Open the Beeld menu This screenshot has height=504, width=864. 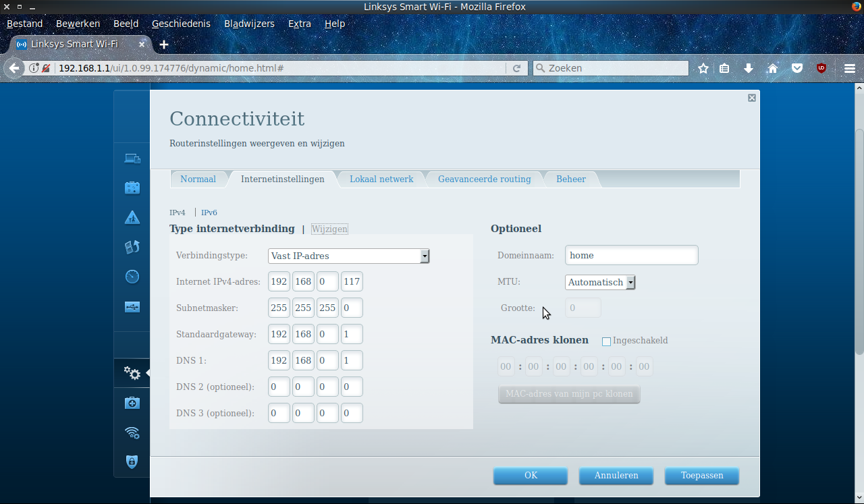click(126, 24)
